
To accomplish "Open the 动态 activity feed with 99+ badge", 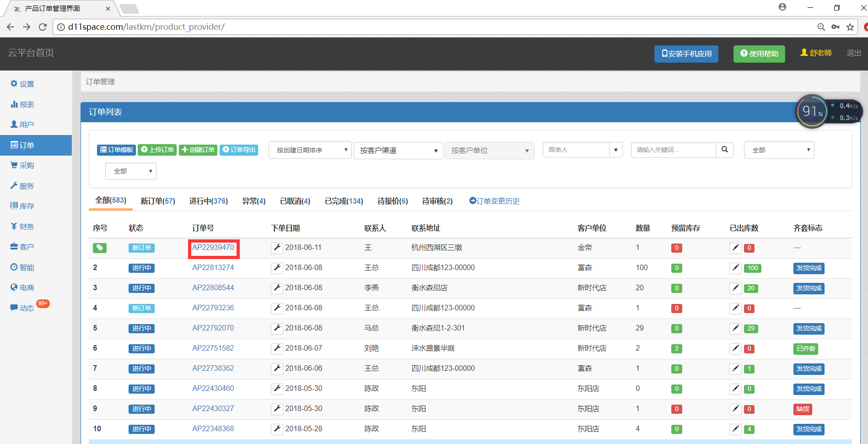I will click(x=29, y=307).
